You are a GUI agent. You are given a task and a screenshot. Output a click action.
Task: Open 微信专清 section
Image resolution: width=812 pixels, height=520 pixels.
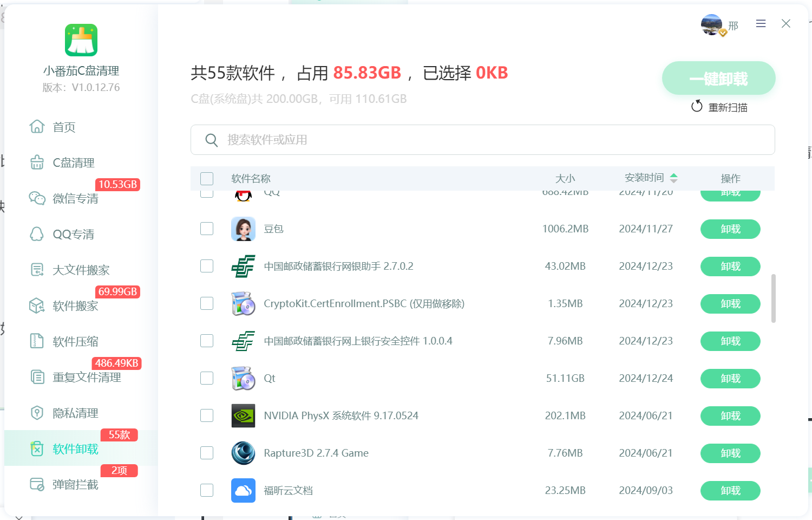point(75,198)
